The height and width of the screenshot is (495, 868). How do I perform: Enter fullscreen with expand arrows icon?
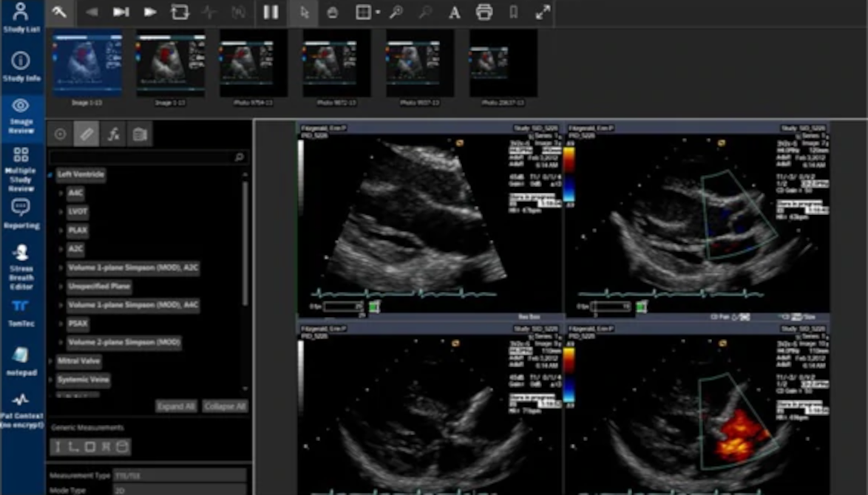543,13
